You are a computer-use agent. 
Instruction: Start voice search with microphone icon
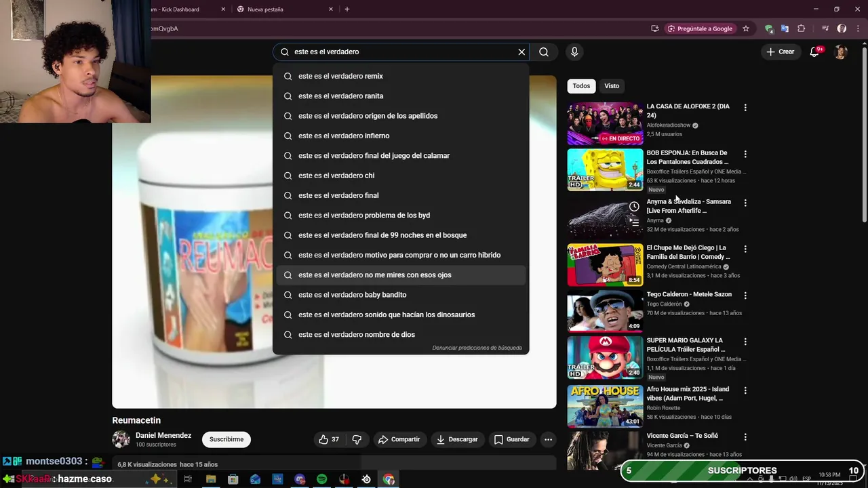point(574,52)
